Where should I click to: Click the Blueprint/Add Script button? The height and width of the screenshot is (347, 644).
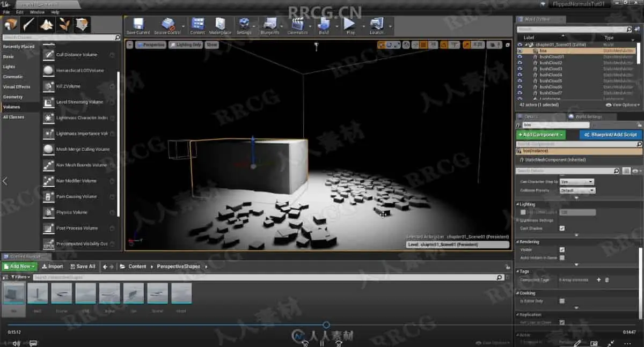[x=611, y=135]
